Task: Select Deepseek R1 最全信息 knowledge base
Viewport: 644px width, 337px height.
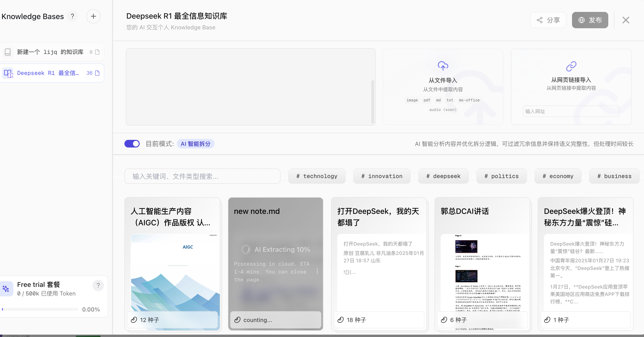Action: [x=52, y=73]
